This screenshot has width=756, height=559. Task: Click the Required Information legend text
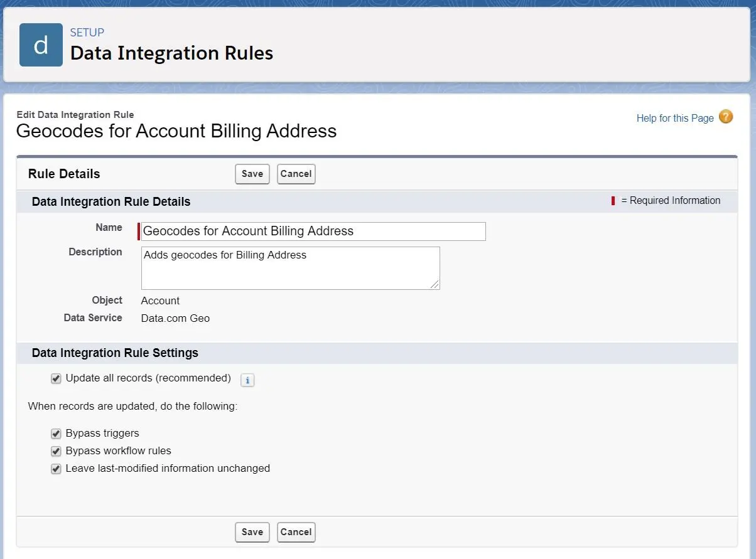671,201
